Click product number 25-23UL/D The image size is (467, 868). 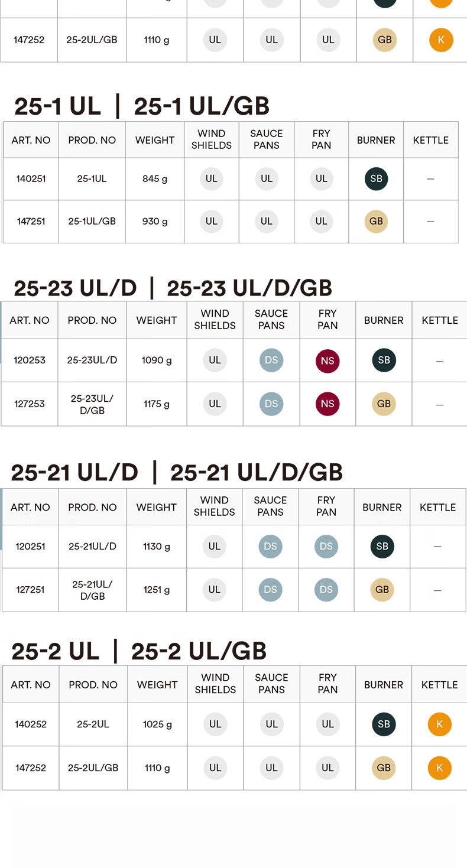(92, 360)
